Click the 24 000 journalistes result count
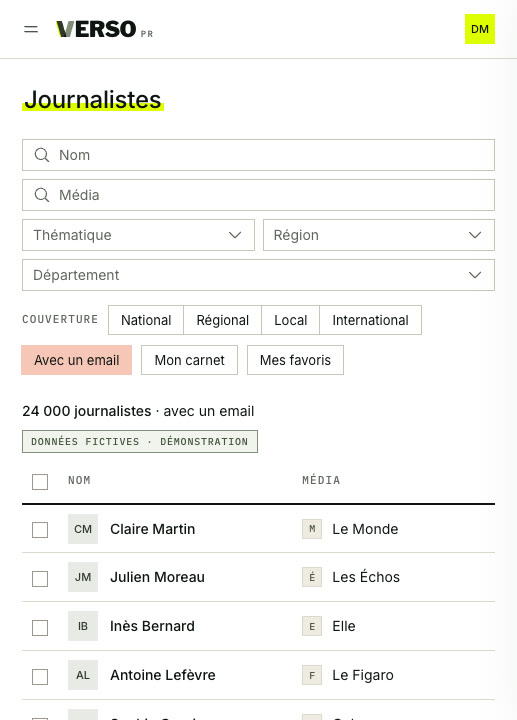This screenshot has width=517, height=720. (x=87, y=411)
